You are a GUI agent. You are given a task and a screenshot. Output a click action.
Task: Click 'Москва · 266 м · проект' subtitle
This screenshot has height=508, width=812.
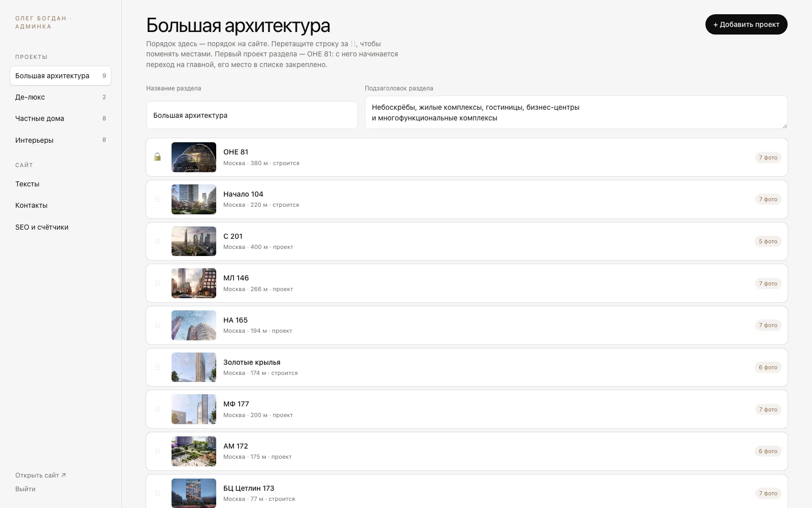258,289
